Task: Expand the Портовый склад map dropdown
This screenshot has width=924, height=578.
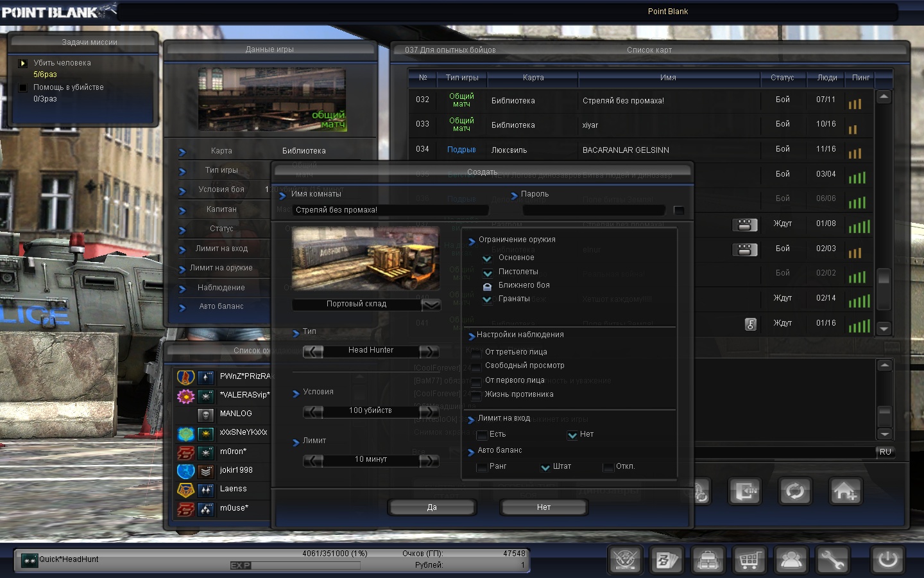Action: click(x=431, y=304)
